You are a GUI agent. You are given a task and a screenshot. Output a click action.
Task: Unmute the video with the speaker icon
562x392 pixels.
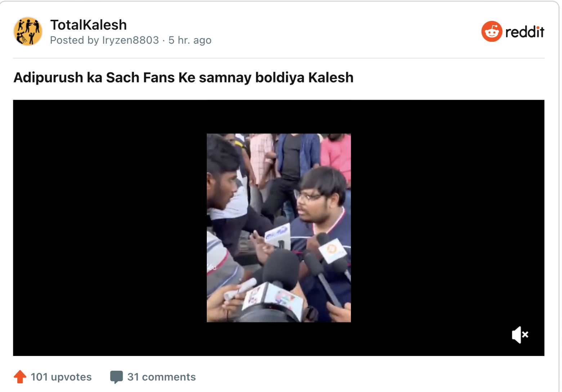(520, 335)
